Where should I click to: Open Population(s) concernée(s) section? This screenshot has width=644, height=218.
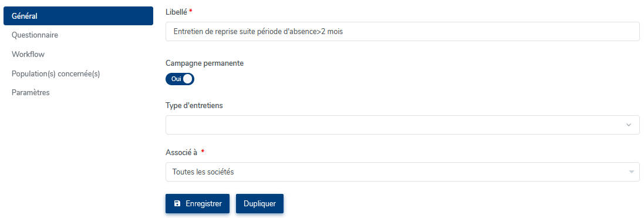pyautogui.click(x=56, y=73)
